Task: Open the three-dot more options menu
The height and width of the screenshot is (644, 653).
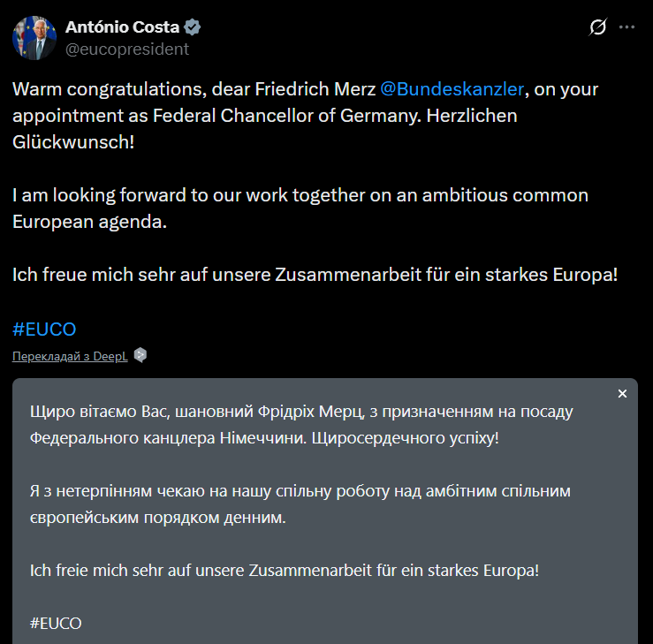Action: [x=626, y=27]
